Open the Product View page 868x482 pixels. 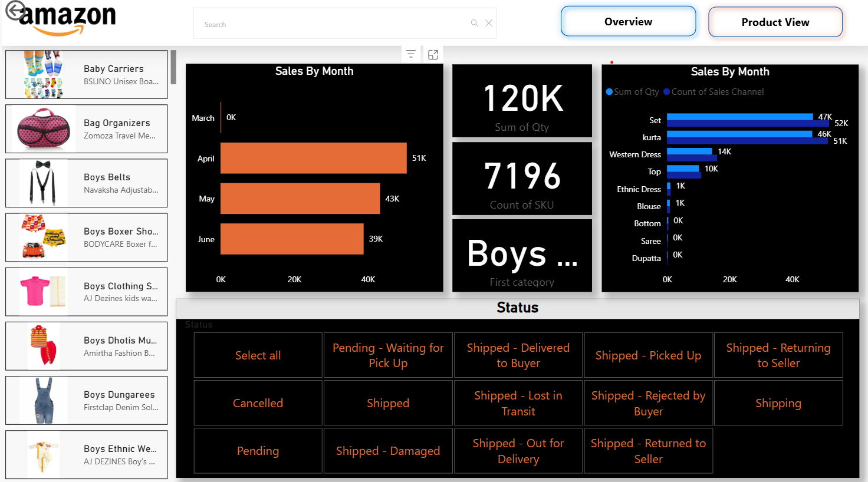tap(775, 22)
